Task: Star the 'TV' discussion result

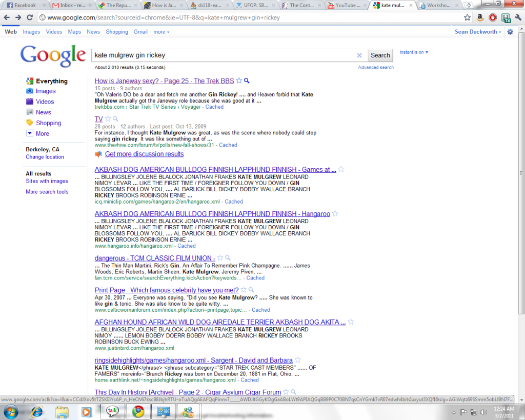Action: click(108, 118)
